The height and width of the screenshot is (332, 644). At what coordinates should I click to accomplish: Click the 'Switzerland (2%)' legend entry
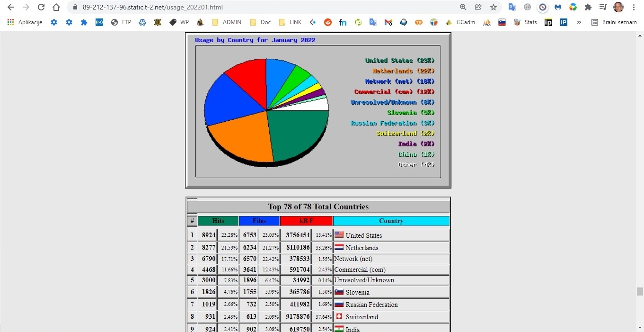point(405,134)
